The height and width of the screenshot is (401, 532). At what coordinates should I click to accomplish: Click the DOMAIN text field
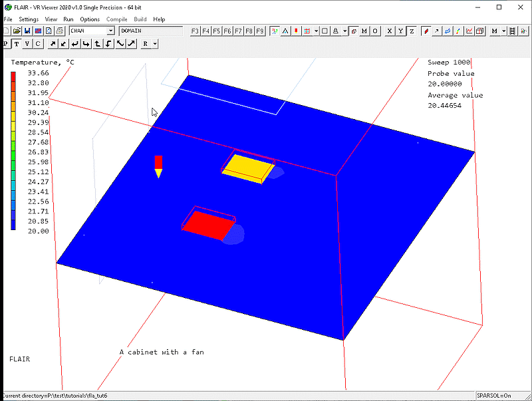151,31
